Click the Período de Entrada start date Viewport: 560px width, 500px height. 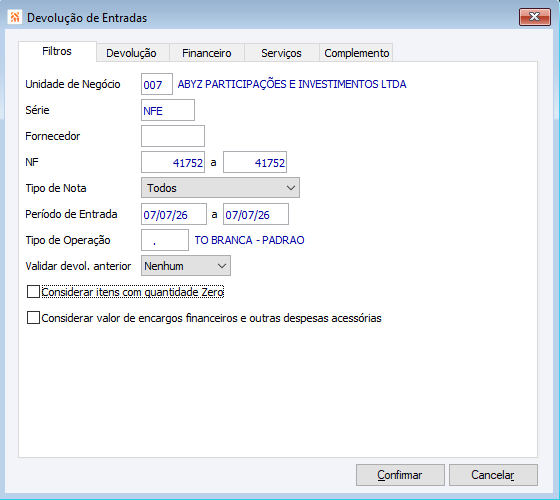174,214
